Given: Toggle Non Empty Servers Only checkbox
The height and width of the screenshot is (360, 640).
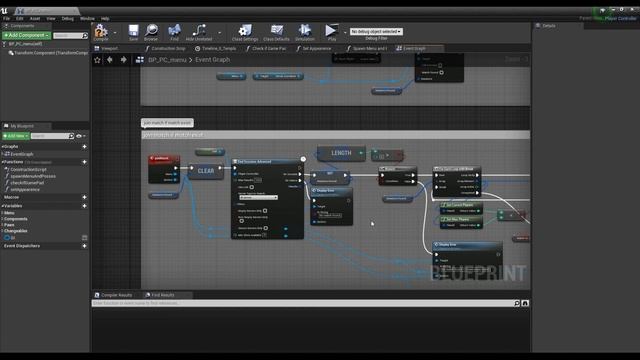Looking at the screenshot, I should [242, 221].
